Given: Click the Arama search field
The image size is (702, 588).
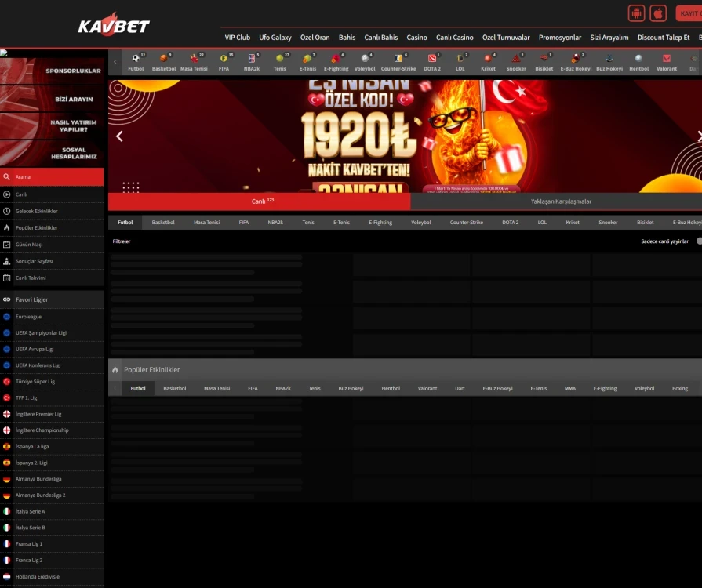Looking at the screenshot, I should tap(52, 176).
